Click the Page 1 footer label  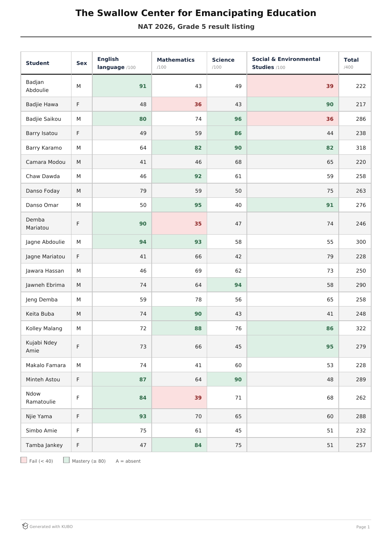click(x=363, y=527)
